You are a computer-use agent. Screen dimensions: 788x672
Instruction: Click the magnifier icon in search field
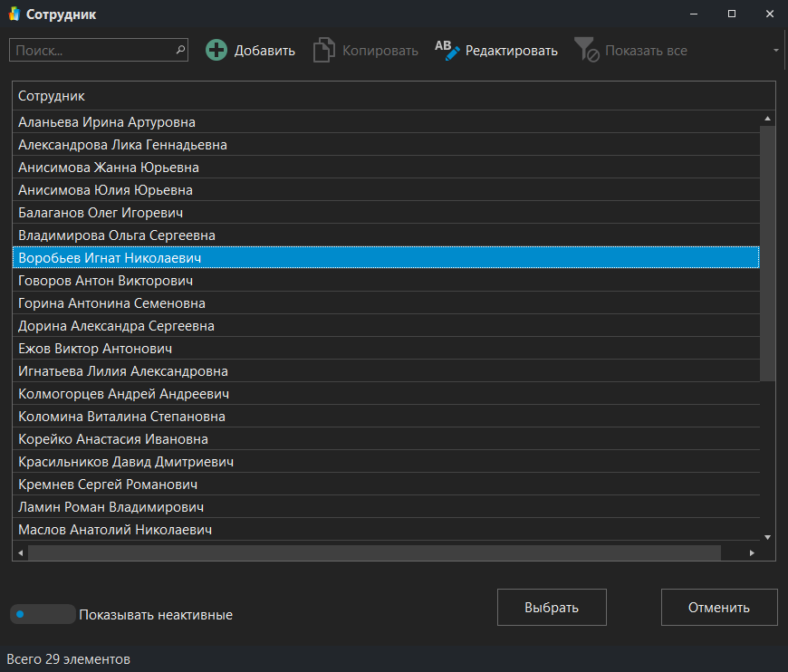click(179, 50)
